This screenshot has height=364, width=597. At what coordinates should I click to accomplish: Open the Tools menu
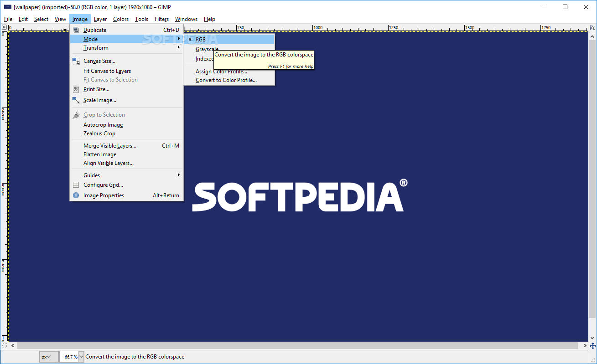(x=142, y=19)
